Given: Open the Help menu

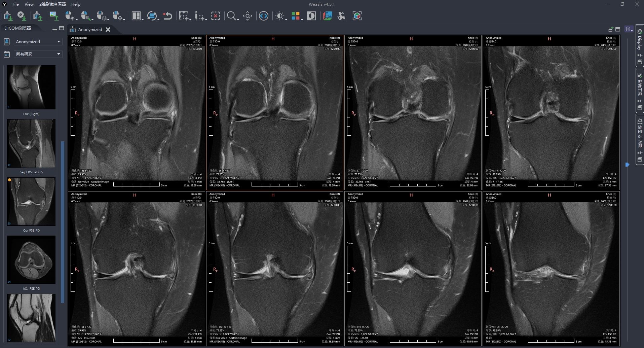Looking at the screenshot, I should click(x=76, y=4).
